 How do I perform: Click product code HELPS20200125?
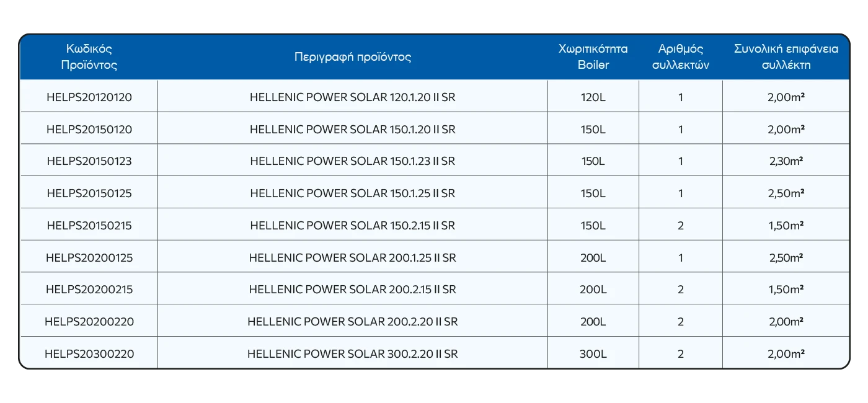pyautogui.click(x=89, y=257)
